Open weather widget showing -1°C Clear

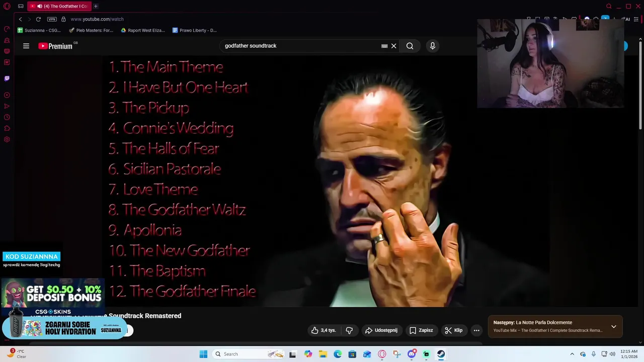(17, 354)
